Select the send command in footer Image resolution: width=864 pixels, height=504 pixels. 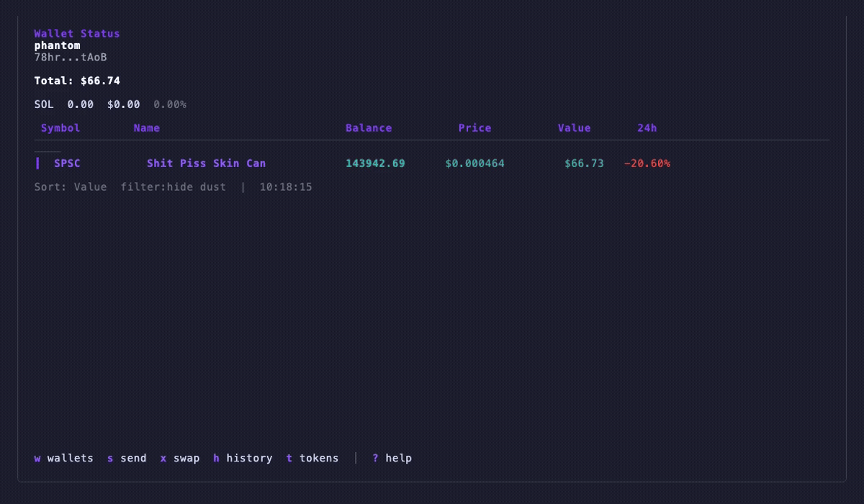tap(127, 458)
